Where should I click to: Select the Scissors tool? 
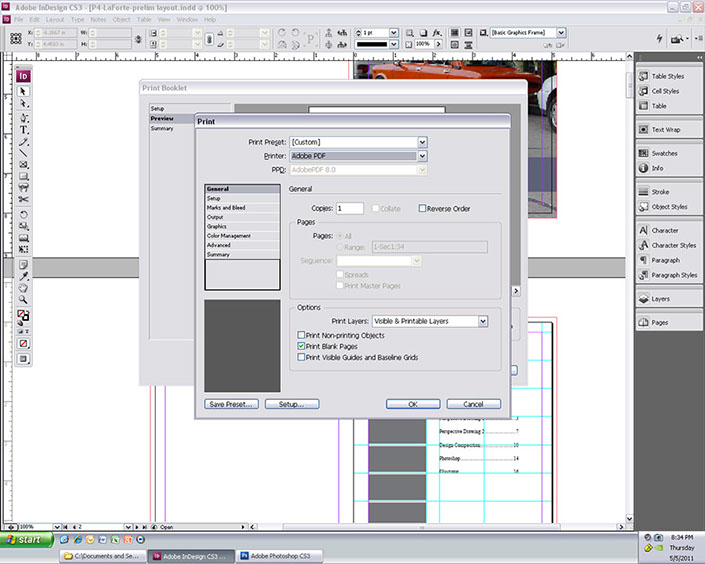[x=23, y=199]
